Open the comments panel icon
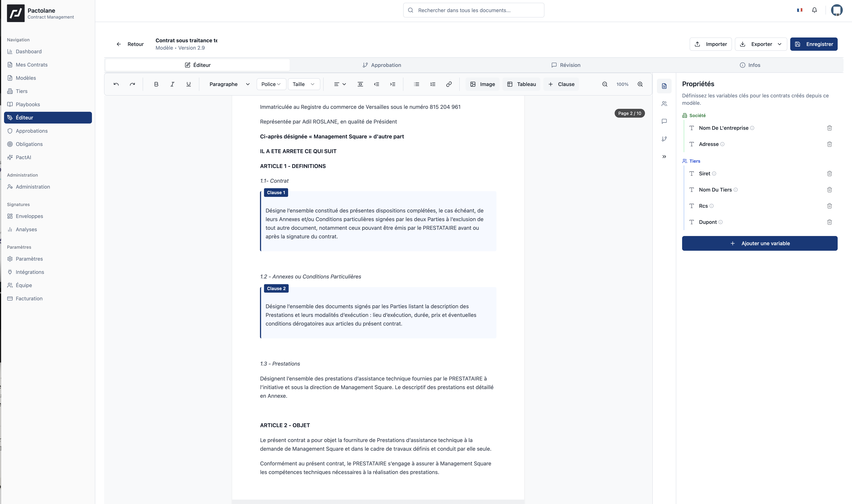Image resolution: width=852 pixels, height=504 pixels. (664, 121)
